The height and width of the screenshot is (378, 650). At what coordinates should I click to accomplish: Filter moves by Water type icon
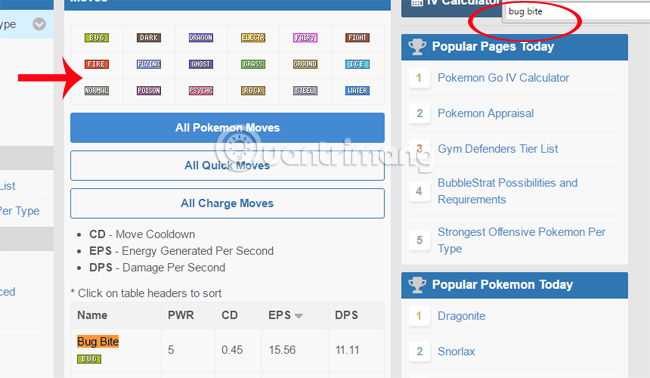coord(357,90)
